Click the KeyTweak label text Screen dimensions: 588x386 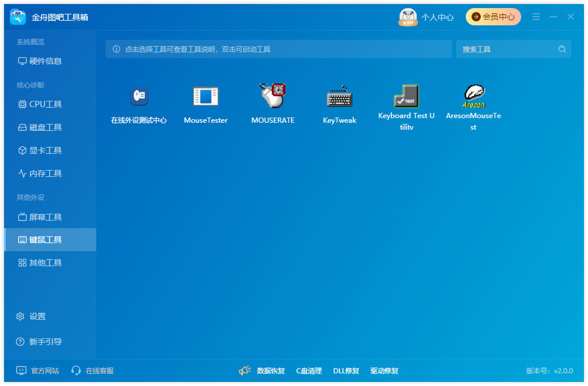pyautogui.click(x=340, y=120)
